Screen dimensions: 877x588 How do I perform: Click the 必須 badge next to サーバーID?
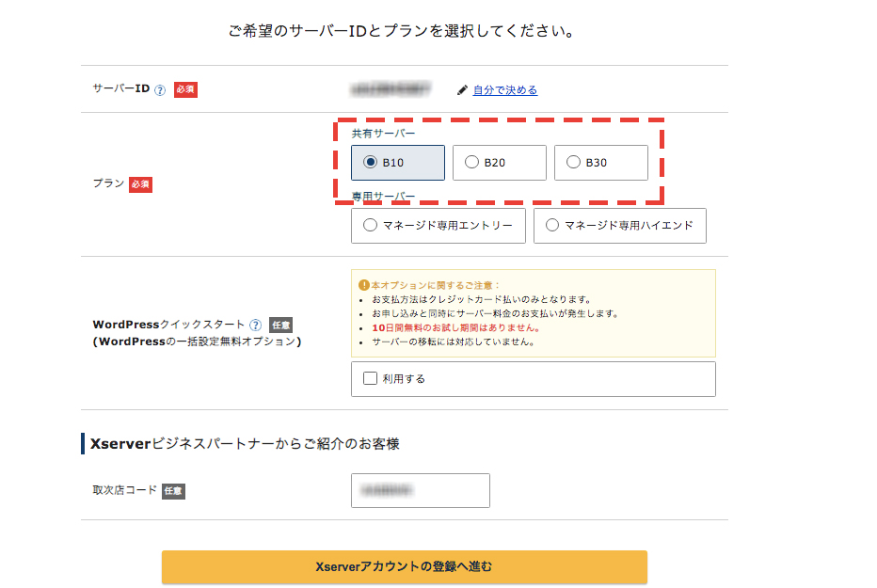185,90
